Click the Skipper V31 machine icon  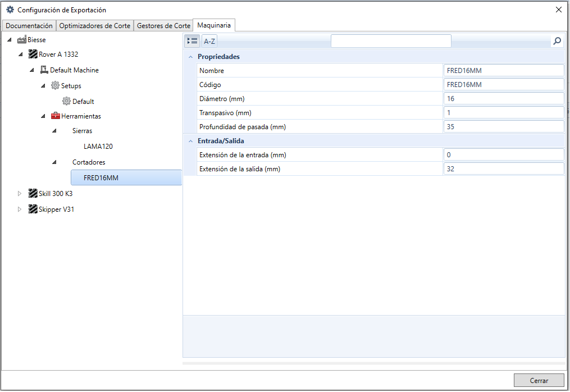(x=33, y=209)
